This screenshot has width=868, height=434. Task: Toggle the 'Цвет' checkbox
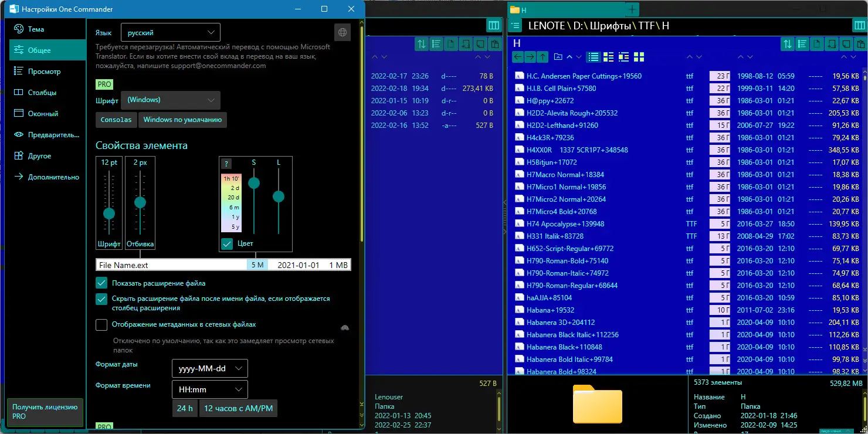227,243
